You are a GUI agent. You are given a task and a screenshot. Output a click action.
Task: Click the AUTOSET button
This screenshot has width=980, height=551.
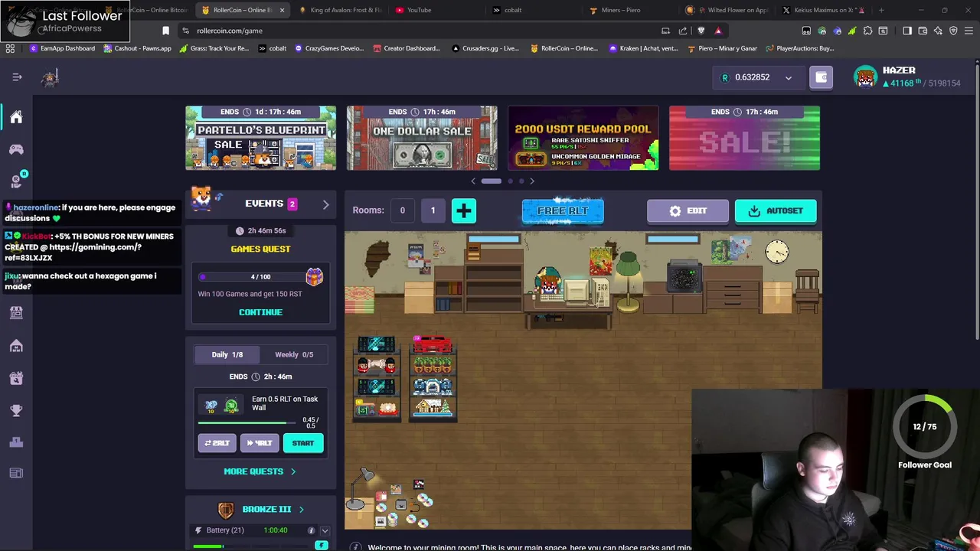point(776,210)
